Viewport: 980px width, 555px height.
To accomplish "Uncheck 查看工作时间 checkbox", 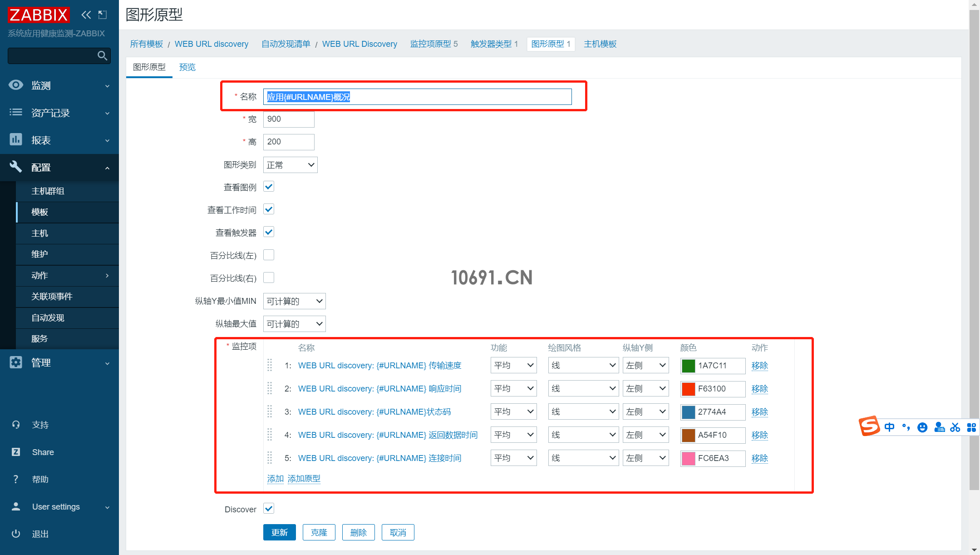I will (x=269, y=209).
